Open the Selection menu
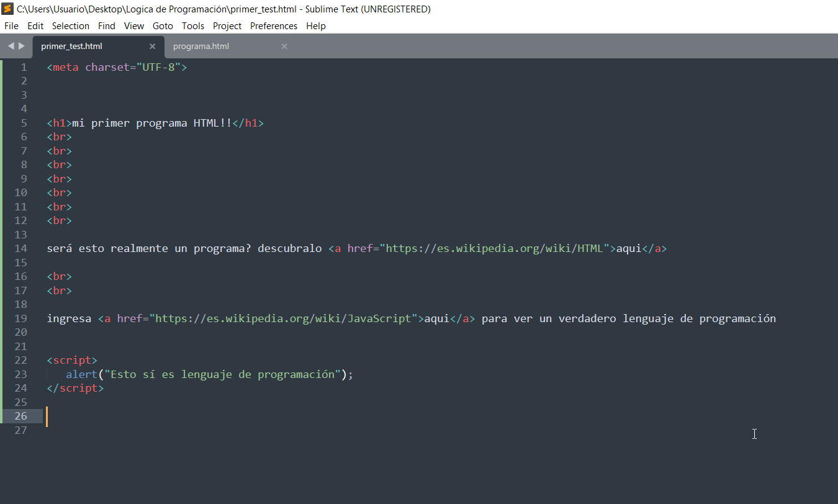Viewport: 838px width, 504px height. (71, 26)
